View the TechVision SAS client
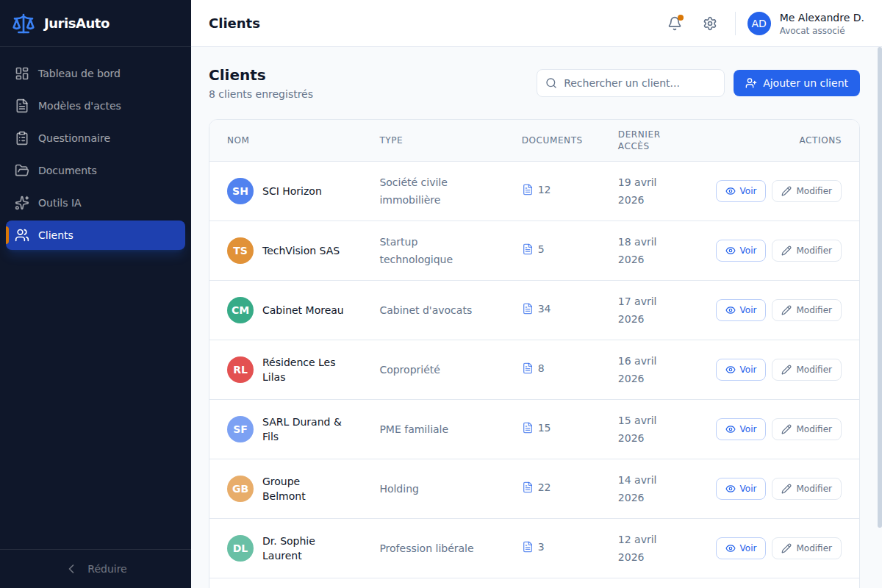Image resolution: width=882 pixels, height=588 pixels. [x=741, y=251]
